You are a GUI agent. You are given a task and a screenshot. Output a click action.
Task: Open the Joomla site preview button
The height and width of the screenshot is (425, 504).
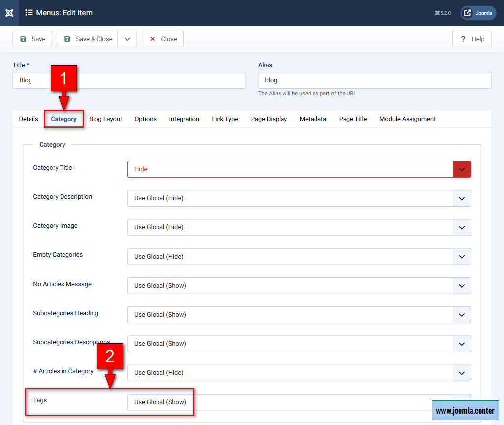[x=478, y=13]
